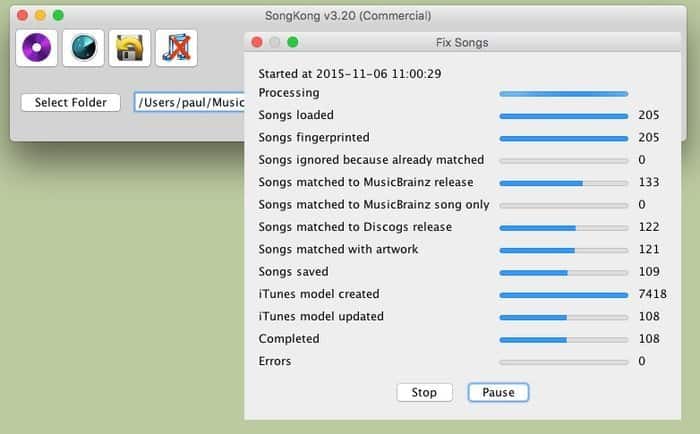Image resolution: width=700 pixels, height=434 pixels.
Task: Minimize the SongKong main window
Action: (x=40, y=16)
